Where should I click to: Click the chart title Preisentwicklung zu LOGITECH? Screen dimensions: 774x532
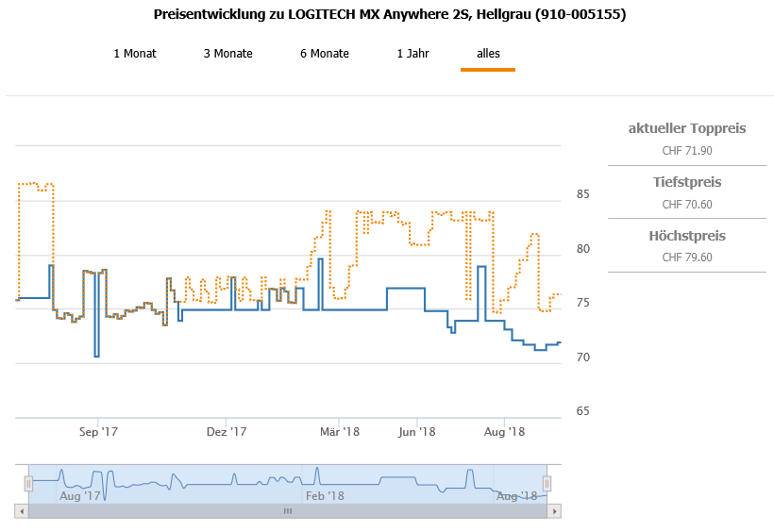389,15
